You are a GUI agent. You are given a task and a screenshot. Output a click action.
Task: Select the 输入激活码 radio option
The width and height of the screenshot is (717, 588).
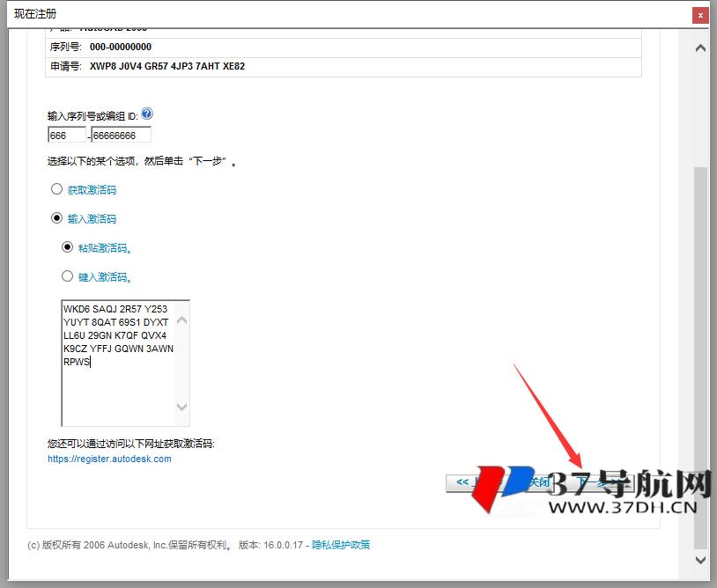pyautogui.click(x=57, y=218)
